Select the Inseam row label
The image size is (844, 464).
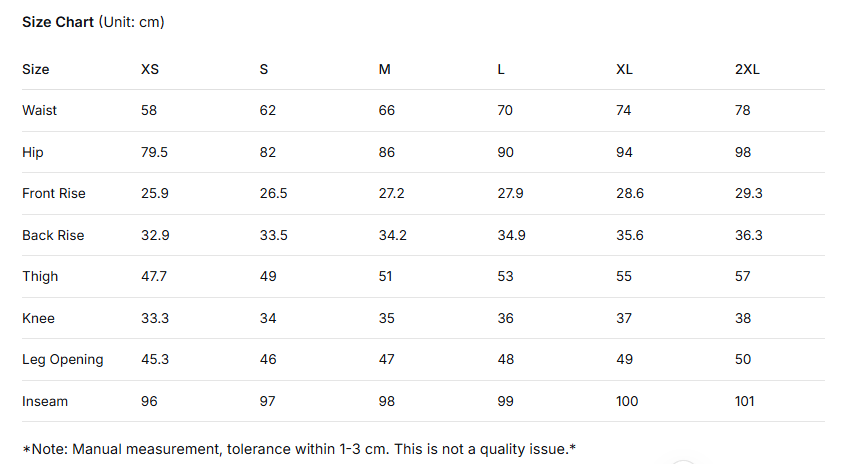click(44, 401)
